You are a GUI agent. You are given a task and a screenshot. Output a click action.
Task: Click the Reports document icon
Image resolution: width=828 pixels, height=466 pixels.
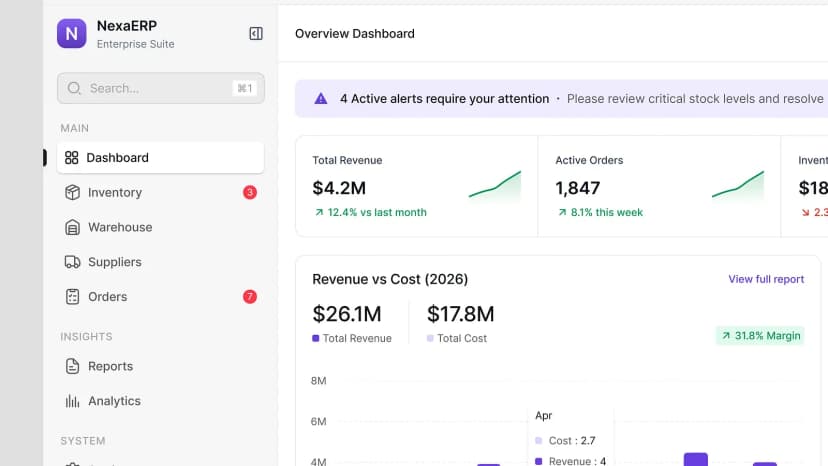pos(72,366)
